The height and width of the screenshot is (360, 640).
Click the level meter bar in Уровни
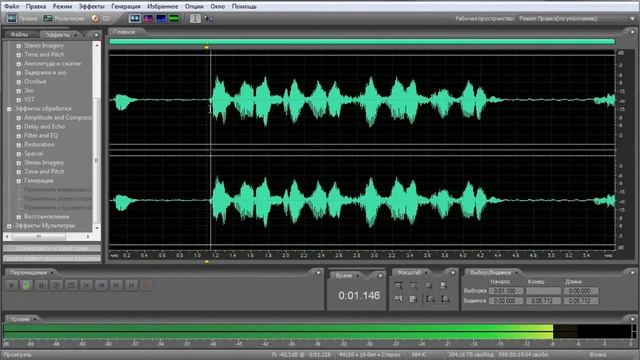(318, 331)
